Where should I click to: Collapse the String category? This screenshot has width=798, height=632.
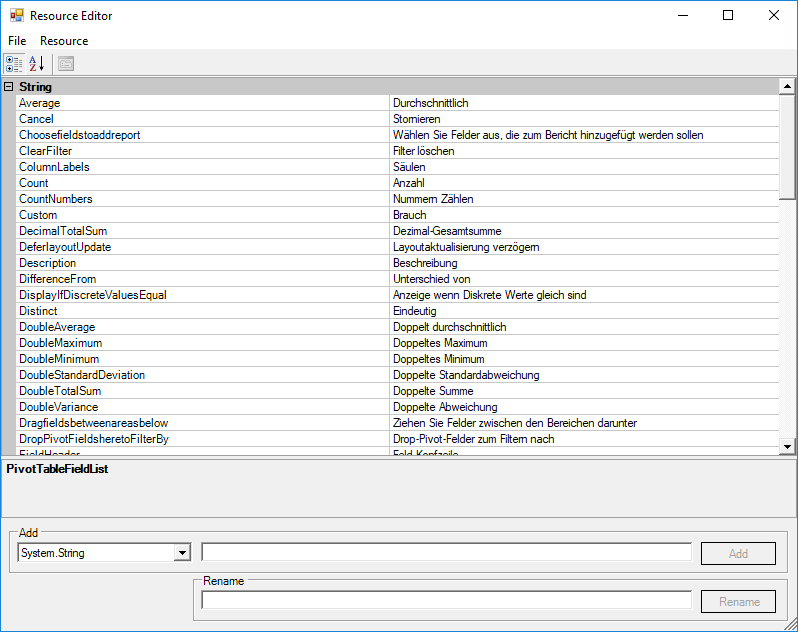[9, 87]
